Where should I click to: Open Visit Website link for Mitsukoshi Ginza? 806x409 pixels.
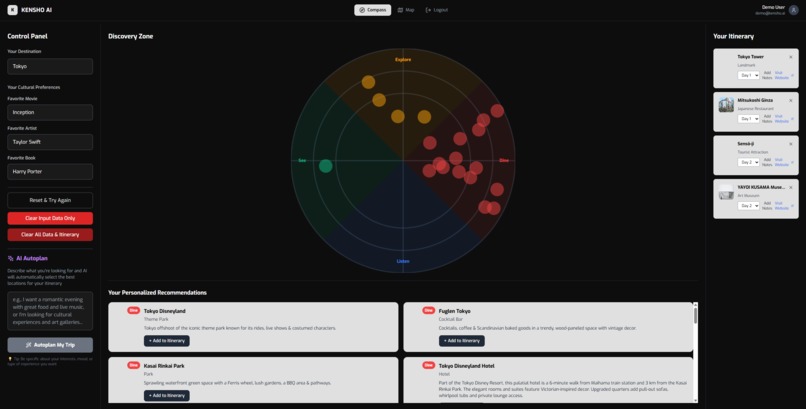point(782,119)
